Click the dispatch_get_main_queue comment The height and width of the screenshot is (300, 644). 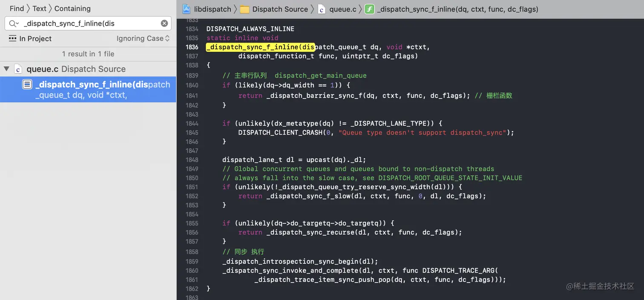320,75
